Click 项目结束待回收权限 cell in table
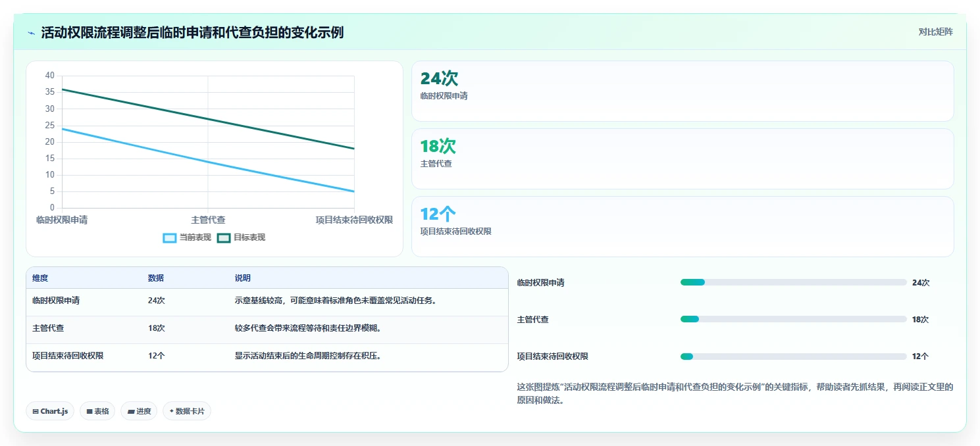 click(68, 355)
